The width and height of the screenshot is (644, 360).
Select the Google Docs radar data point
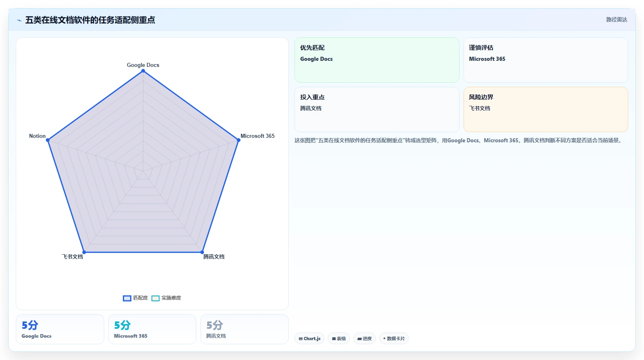click(143, 71)
